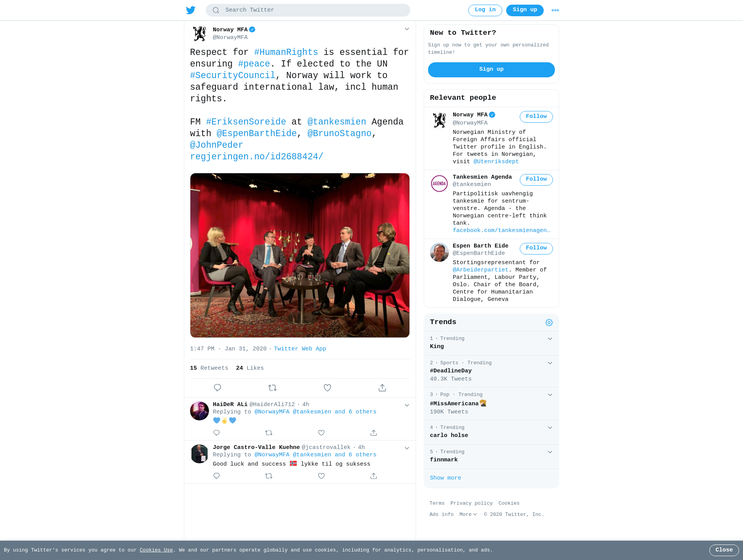Share Jorge Castro-Valle Kuehne's reply
Viewport: 743px width, 560px height.
coord(373,476)
